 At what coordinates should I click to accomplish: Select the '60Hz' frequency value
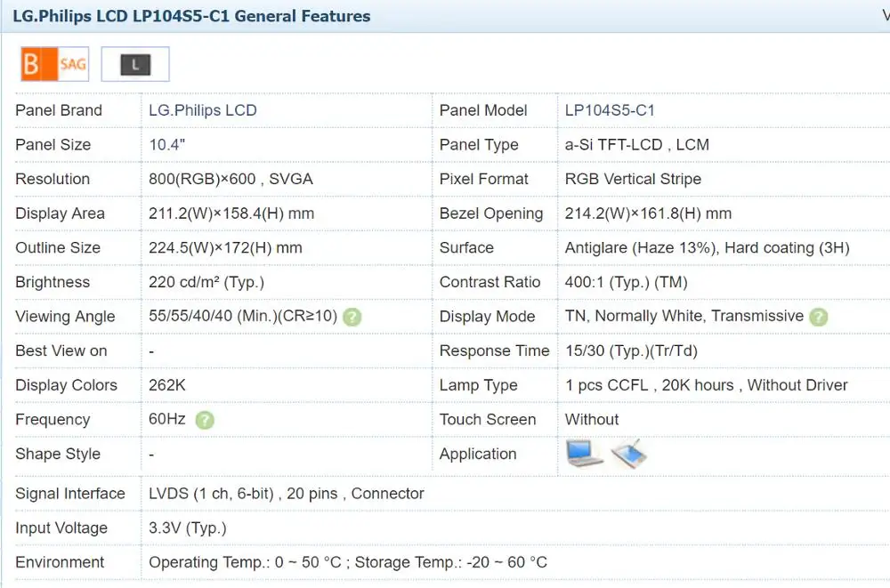(167, 419)
